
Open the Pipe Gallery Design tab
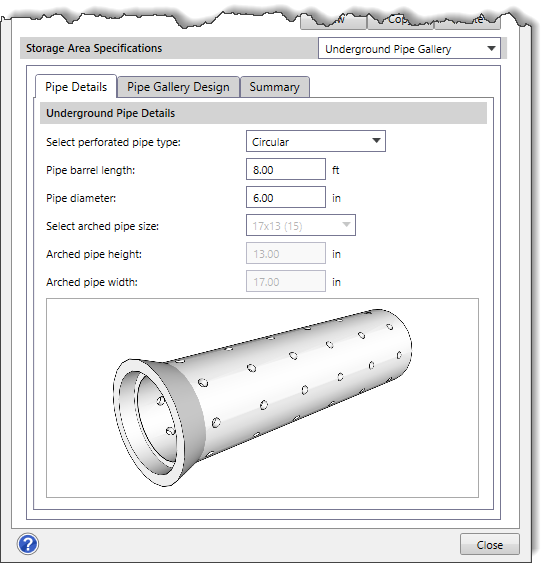tap(178, 87)
